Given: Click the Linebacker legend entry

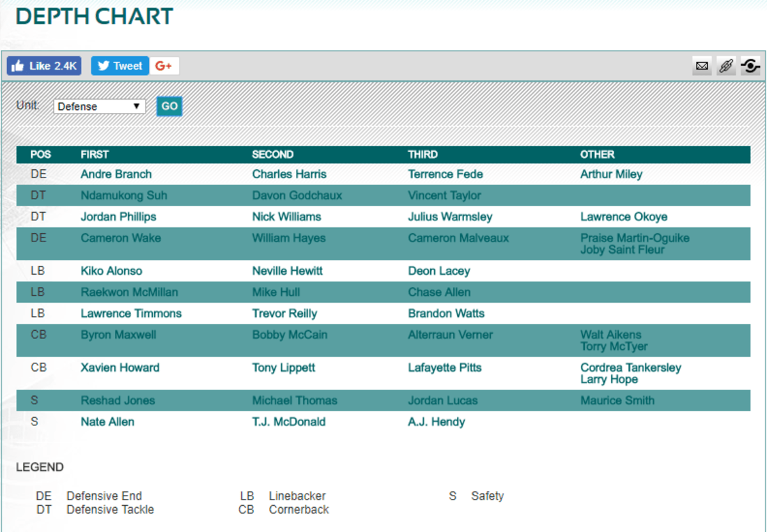Looking at the screenshot, I should [x=297, y=496].
